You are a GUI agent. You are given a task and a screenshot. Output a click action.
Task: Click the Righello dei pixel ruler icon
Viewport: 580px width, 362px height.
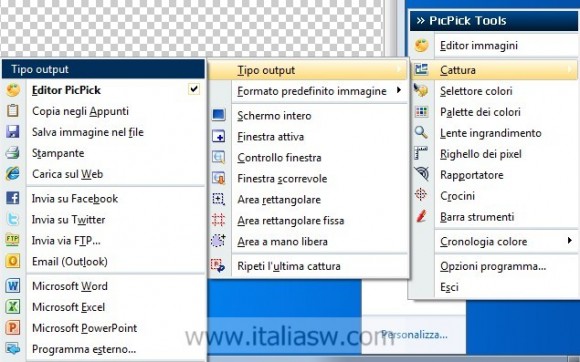[421, 153]
